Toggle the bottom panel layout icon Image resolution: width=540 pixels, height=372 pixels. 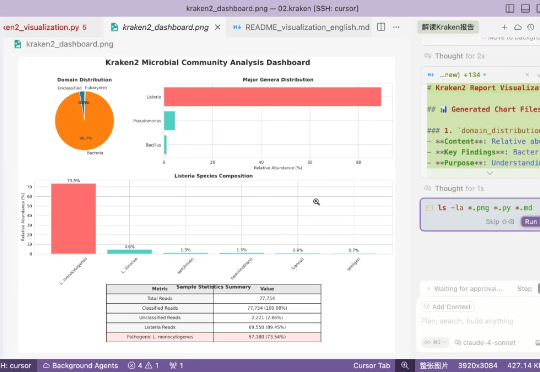pyautogui.click(x=525, y=8)
